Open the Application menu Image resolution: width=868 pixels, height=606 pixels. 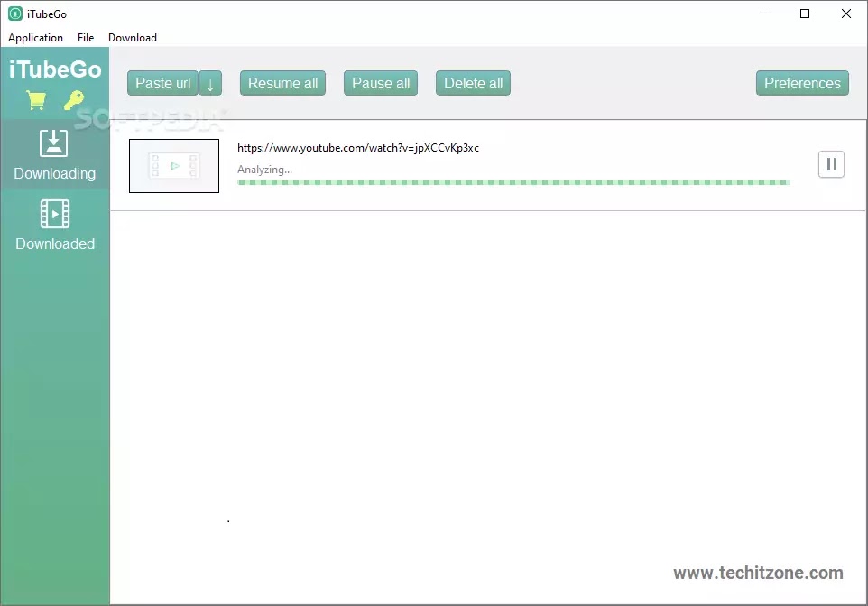tap(35, 38)
